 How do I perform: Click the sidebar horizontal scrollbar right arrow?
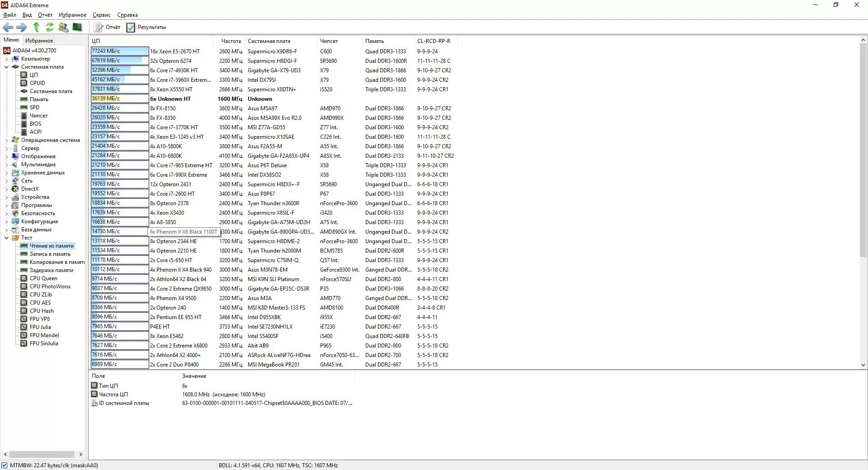point(81,455)
